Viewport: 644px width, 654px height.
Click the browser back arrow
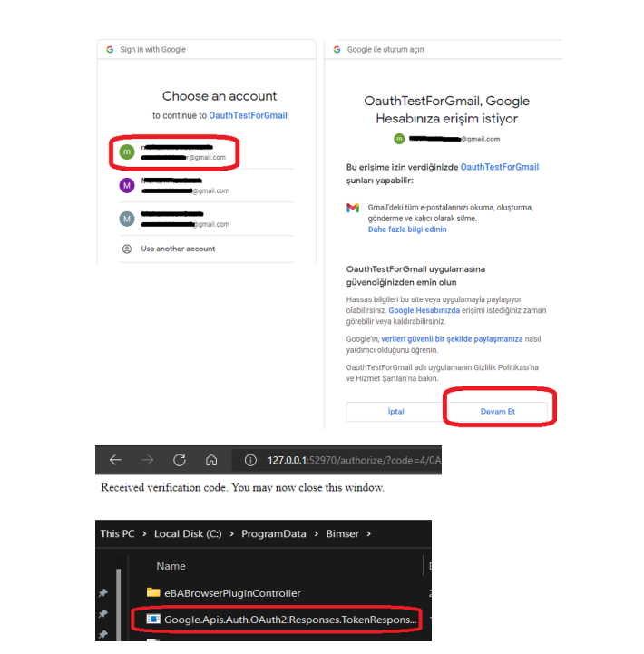click(115, 460)
